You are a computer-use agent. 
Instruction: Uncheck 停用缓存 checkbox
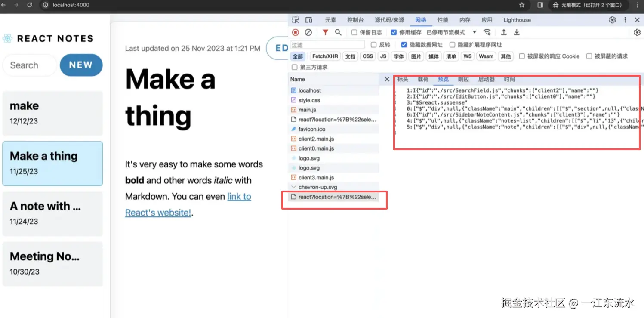394,32
